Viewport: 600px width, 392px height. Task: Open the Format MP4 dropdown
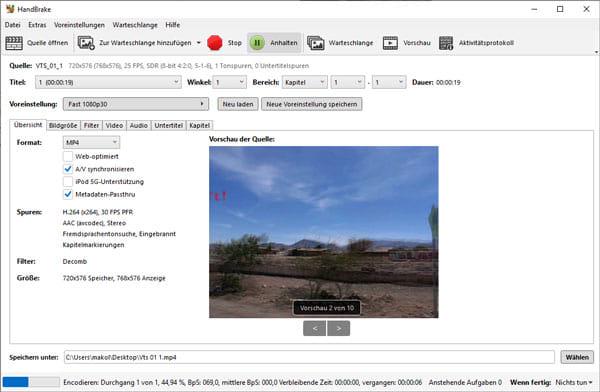(91, 142)
